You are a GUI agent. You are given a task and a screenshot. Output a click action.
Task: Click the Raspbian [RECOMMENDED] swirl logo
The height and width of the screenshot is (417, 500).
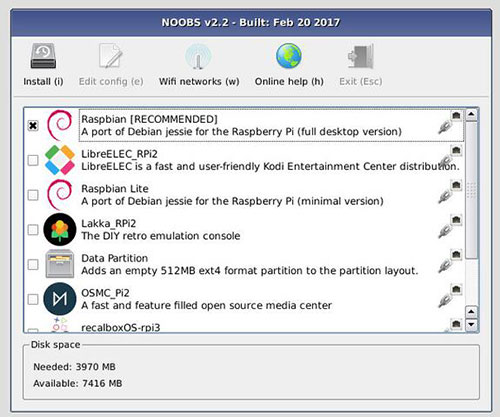(x=59, y=125)
